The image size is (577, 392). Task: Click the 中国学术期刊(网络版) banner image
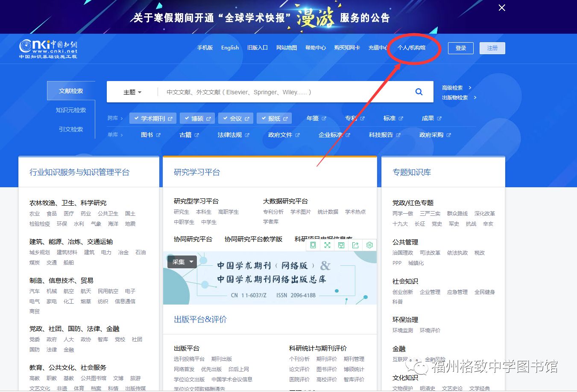[x=270, y=278]
